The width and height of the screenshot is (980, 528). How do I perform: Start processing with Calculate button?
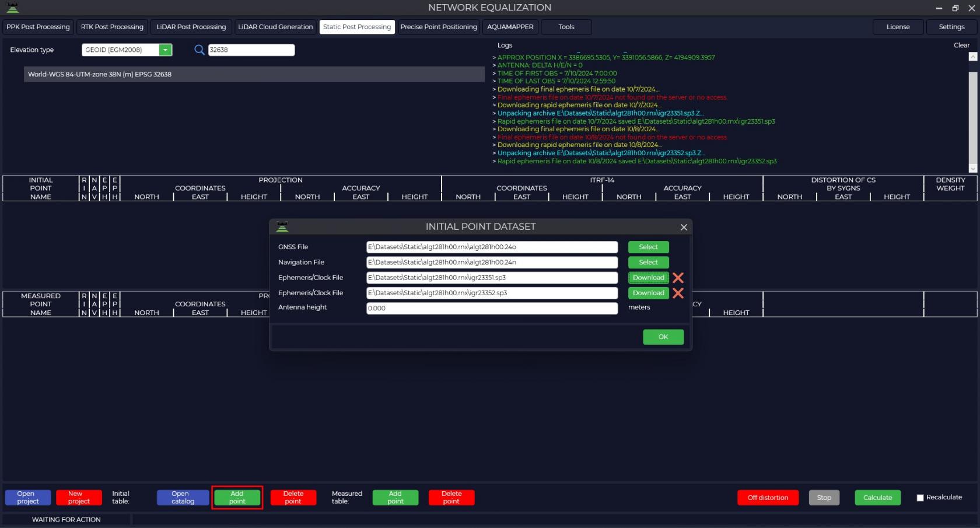click(x=878, y=498)
